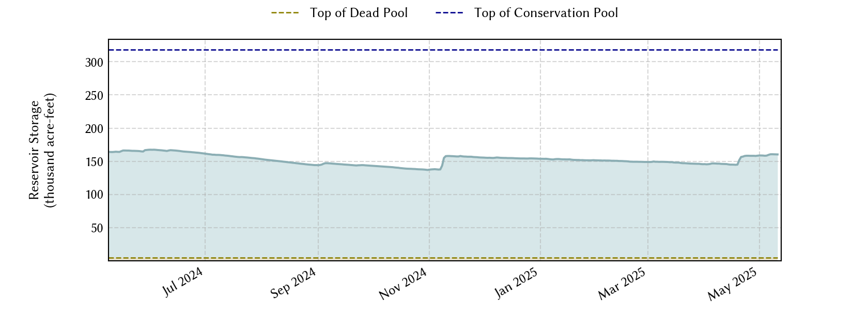Click the 300 y-axis tick label
Viewport: 868px width, 326px height.
(94, 62)
